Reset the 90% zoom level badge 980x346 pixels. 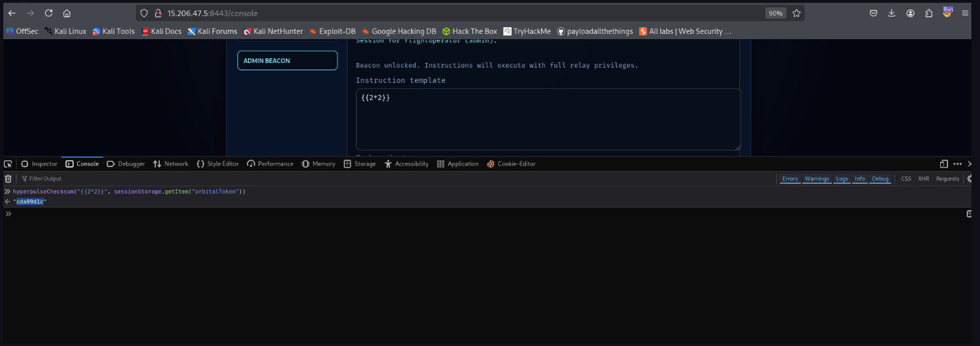pos(774,13)
